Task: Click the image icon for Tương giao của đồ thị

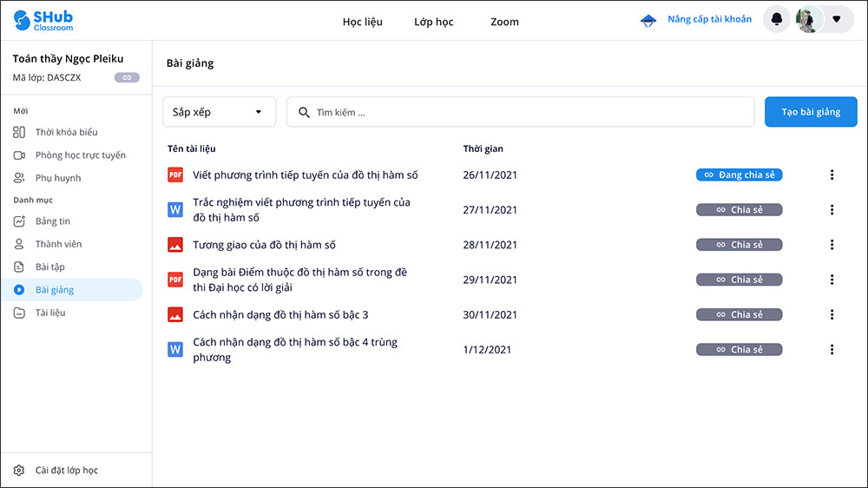Action: click(x=175, y=245)
